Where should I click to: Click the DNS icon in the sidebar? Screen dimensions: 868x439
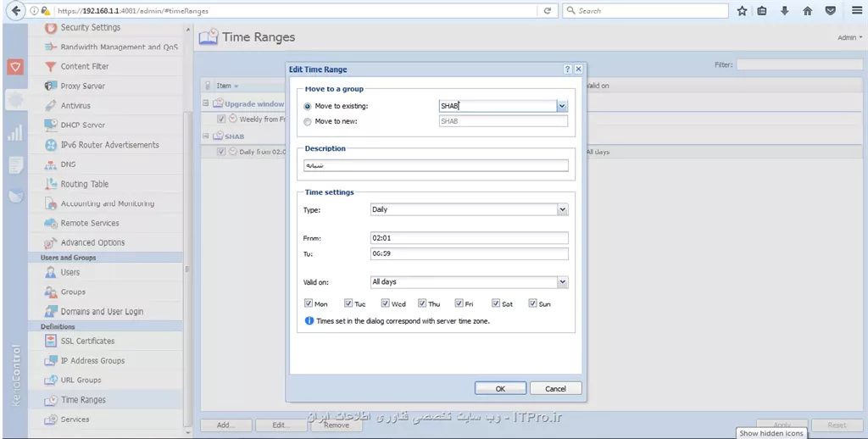[x=51, y=165]
